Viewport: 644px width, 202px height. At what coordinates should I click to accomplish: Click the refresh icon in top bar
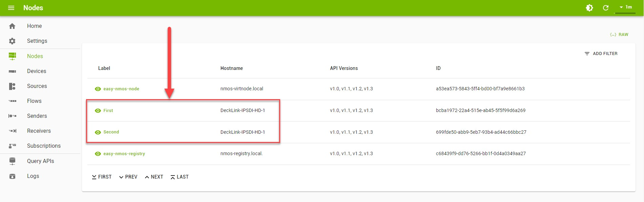click(x=606, y=8)
